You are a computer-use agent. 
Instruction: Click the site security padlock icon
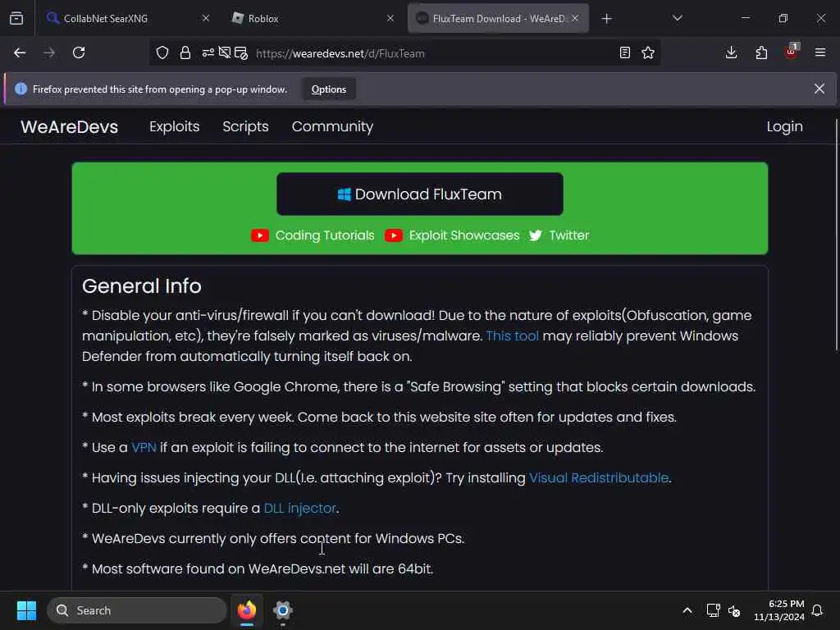(x=185, y=52)
